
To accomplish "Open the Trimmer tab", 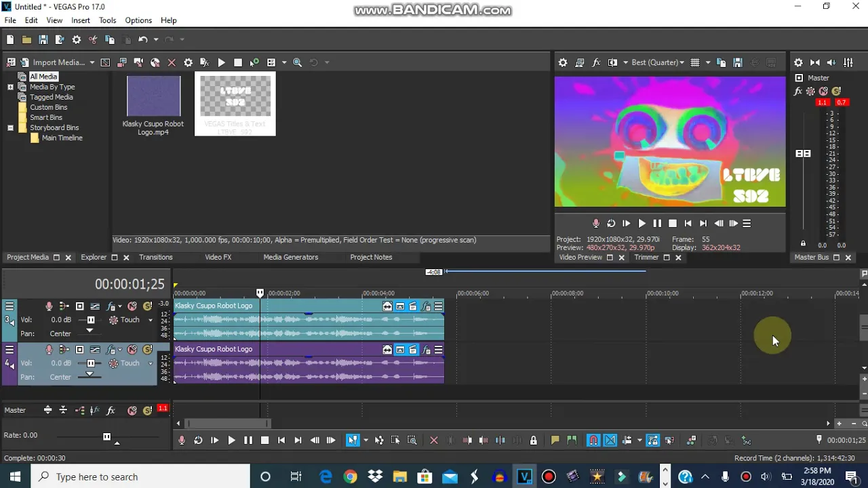I will click(x=646, y=258).
